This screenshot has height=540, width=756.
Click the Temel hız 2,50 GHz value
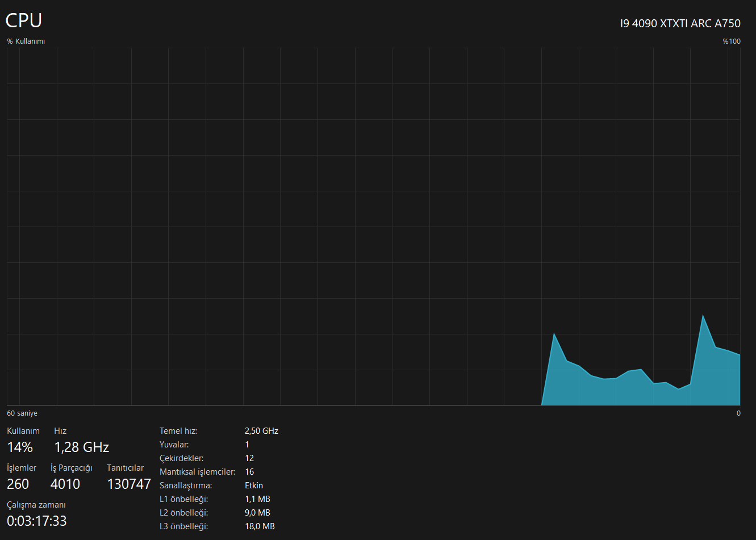pos(262,431)
